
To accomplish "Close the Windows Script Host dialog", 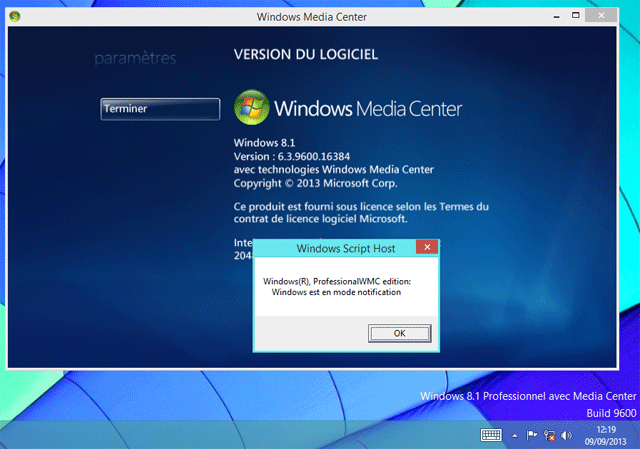I will (427, 247).
